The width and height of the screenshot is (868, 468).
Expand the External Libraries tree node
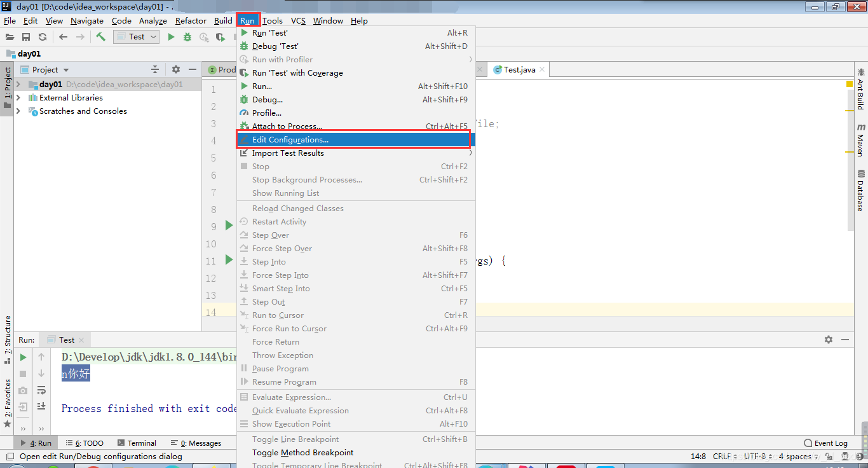point(18,97)
